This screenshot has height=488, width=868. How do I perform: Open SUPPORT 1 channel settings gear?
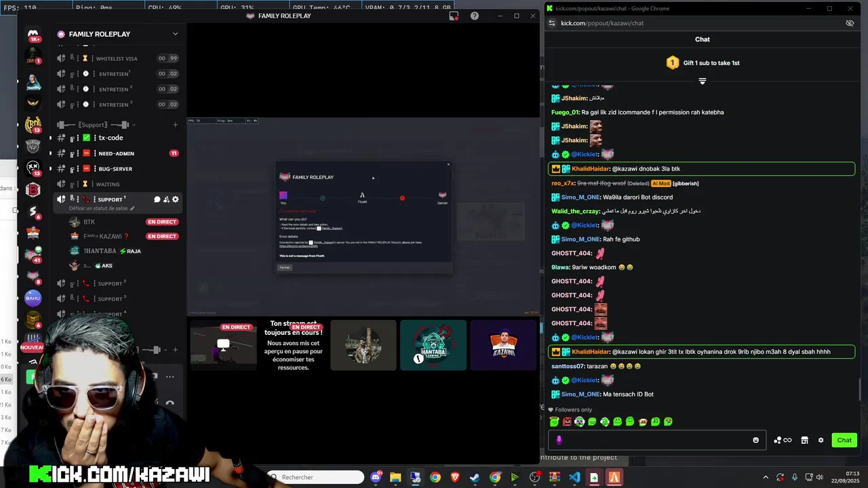click(176, 199)
